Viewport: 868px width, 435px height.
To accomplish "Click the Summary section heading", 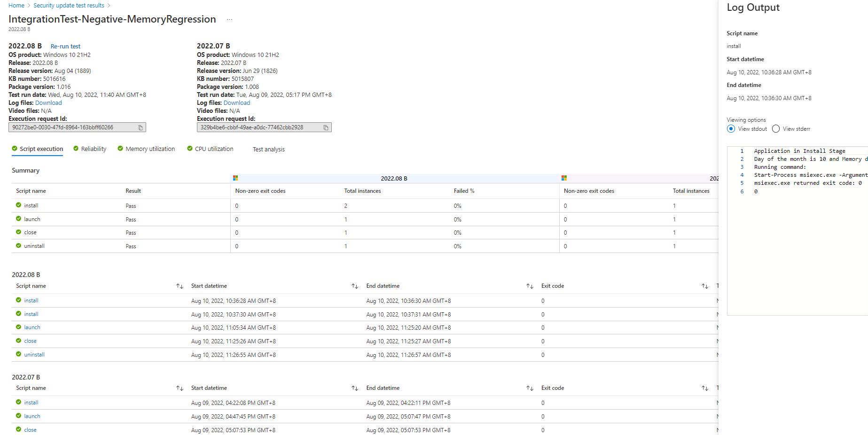I will (26, 170).
